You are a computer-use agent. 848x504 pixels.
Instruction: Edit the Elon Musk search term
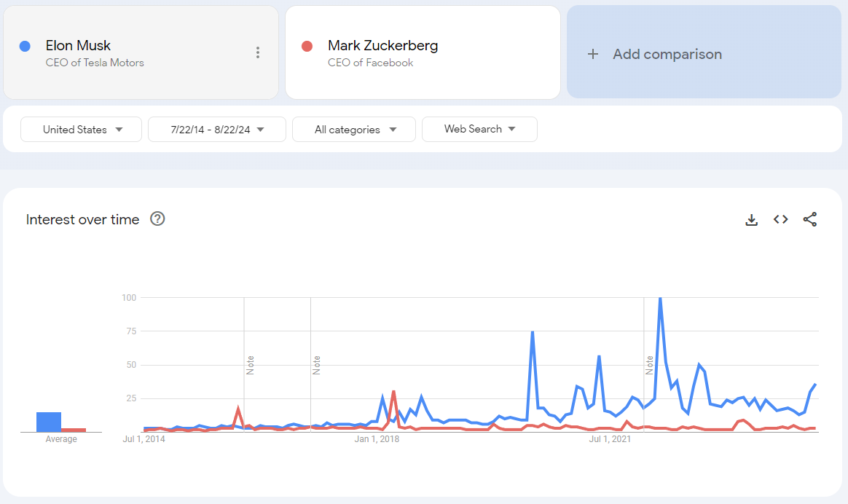(78, 46)
